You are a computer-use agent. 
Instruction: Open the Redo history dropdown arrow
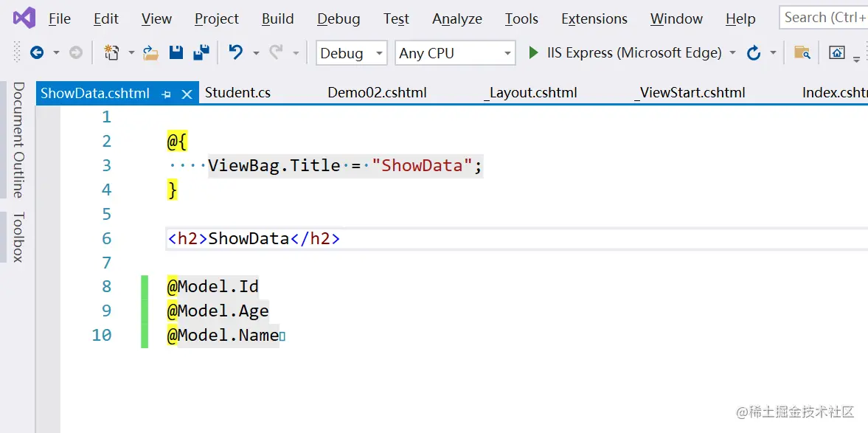click(x=296, y=53)
